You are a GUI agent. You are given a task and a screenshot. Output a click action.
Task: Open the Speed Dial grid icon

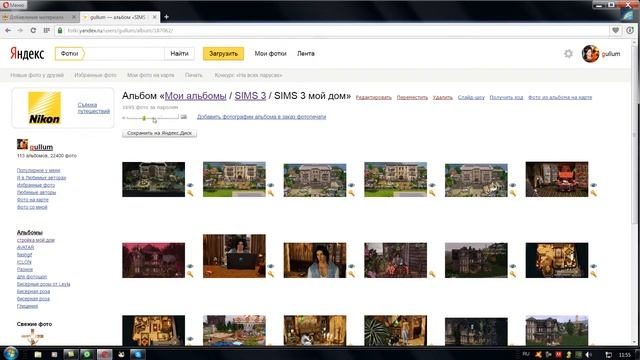point(47,31)
